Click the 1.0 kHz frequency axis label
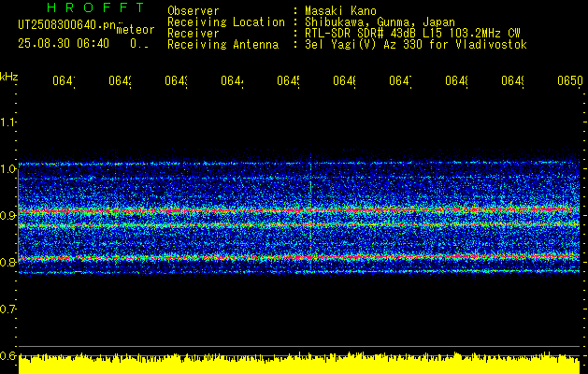The width and height of the screenshot is (588, 374). [x=7, y=169]
